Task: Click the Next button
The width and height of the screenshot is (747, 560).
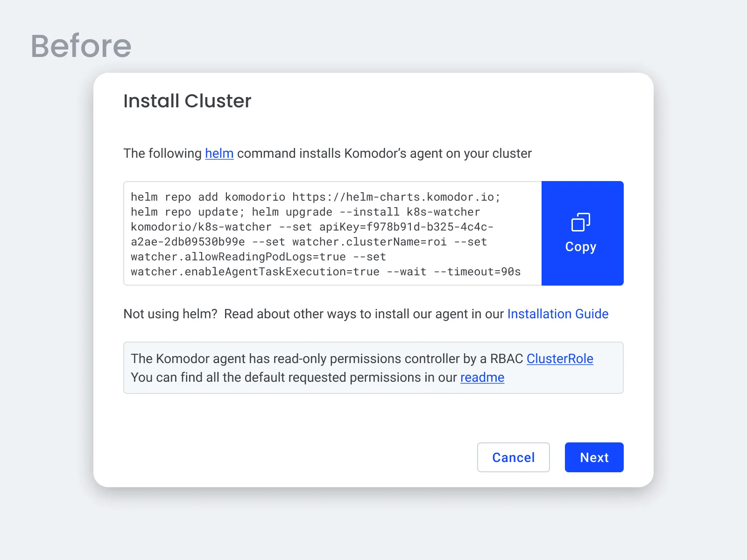Action: 594,457
